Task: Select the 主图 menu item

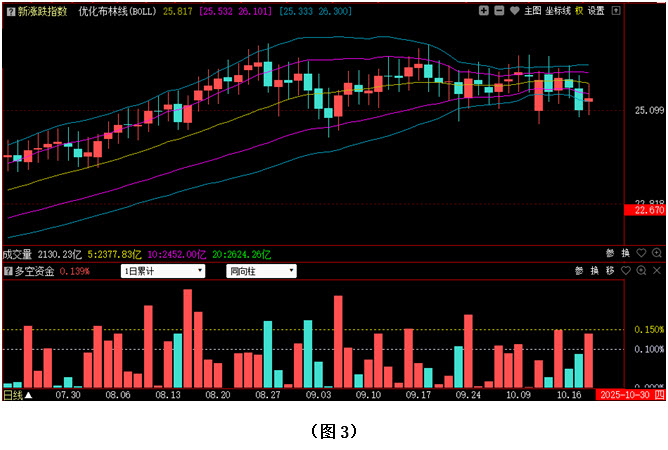Action: click(x=532, y=11)
